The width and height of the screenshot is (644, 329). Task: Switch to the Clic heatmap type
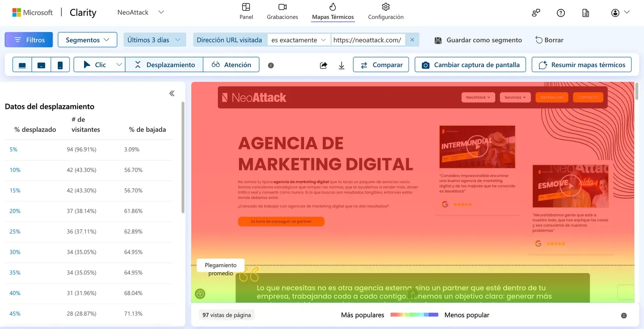coord(95,65)
